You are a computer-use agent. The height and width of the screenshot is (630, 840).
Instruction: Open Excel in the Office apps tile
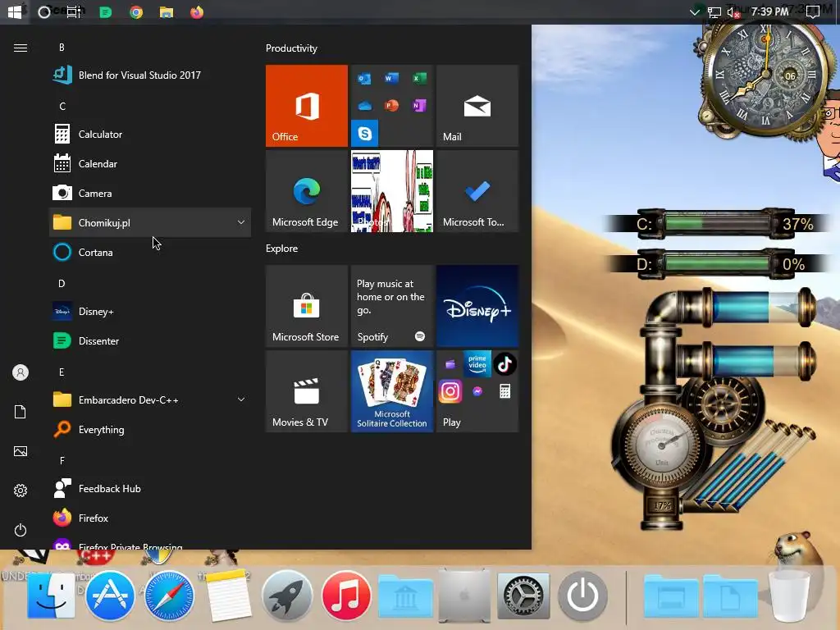[419, 79]
